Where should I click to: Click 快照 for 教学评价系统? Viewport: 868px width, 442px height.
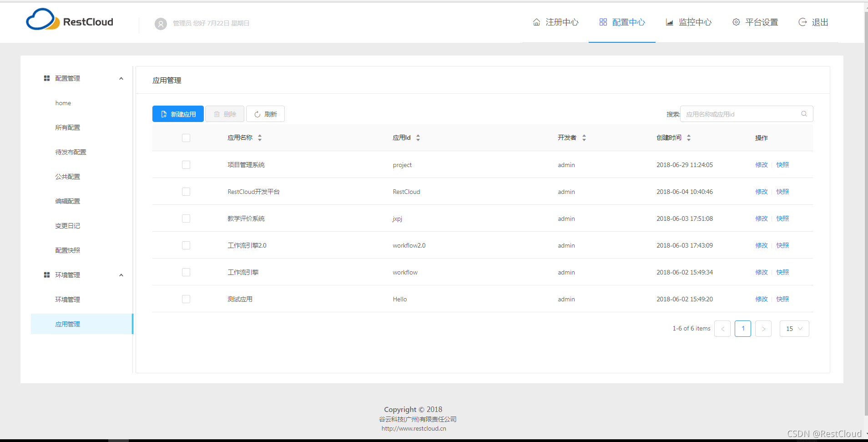(x=782, y=218)
